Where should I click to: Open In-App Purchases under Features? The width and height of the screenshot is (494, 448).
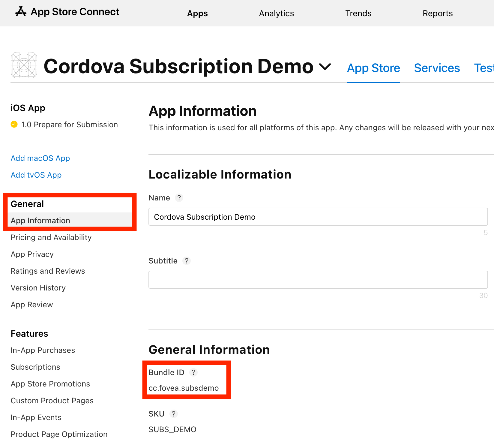coord(43,350)
